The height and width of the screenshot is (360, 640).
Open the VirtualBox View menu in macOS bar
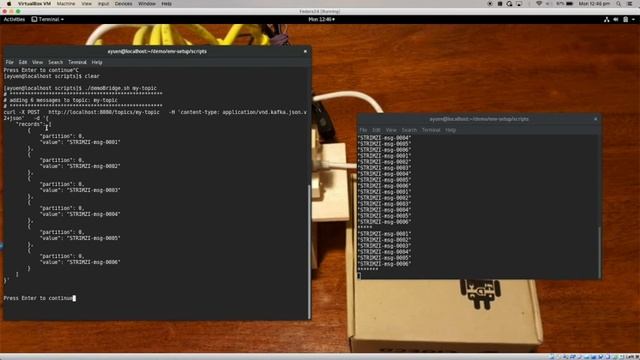[87, 4]
